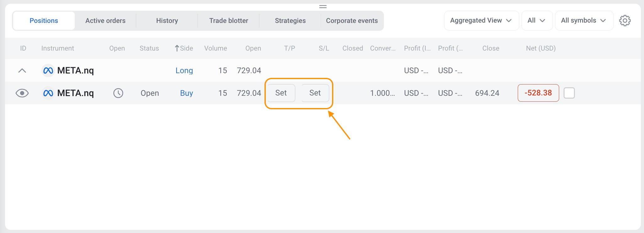
Task: Switch to the Active orders tab
Action: tap(105, 21)
